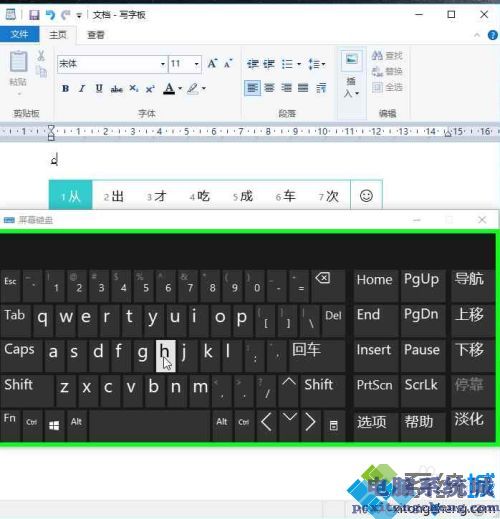Image resolution: width=500 pixels, height=519 pixels.
Task: Open the line spacing dropdown
Action: click(x=317, y=63)
